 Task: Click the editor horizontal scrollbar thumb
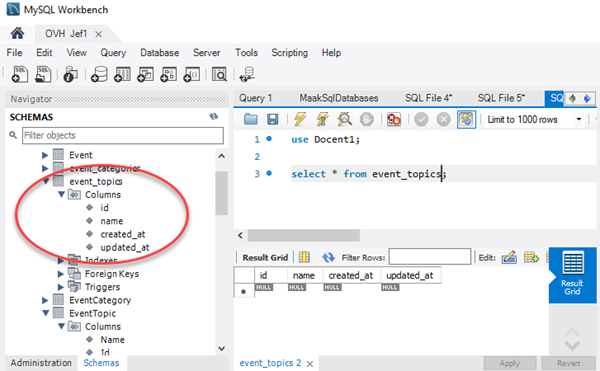(303, 235)
